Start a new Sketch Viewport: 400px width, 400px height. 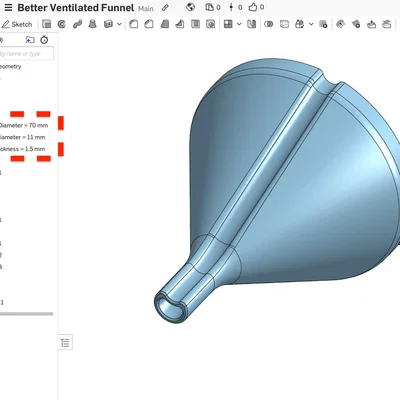(17, 24)
